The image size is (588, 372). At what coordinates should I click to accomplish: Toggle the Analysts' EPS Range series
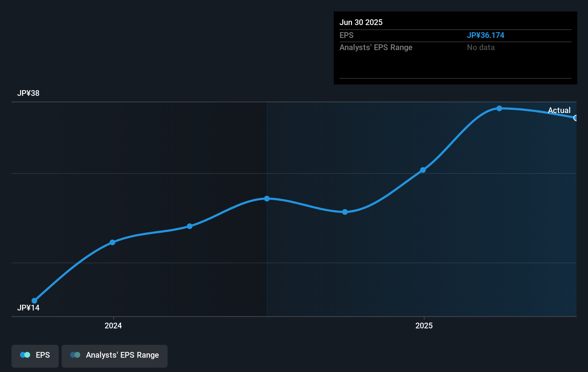(115, 356)
